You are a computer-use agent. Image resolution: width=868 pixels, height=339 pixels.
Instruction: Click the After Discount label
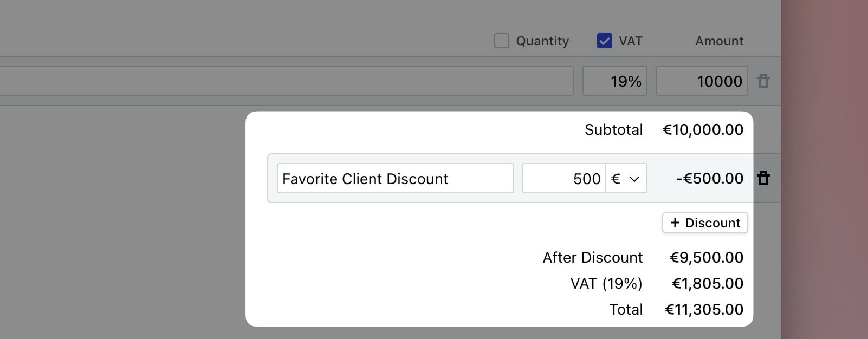point(592,258)
